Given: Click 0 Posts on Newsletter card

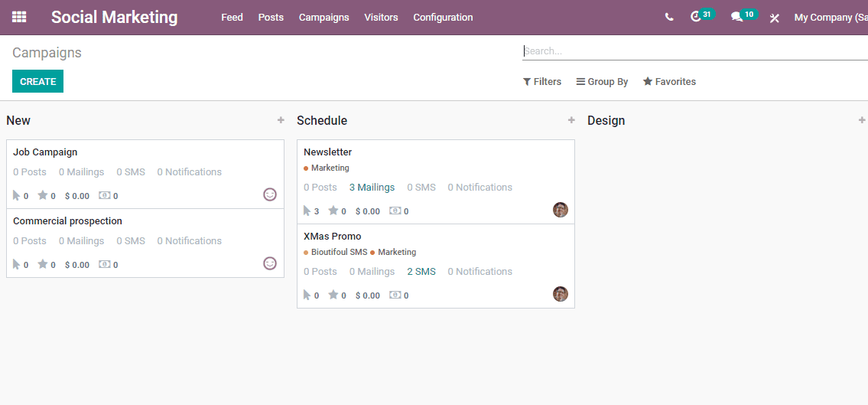Looking at the screenshot, I should (320, 188).
